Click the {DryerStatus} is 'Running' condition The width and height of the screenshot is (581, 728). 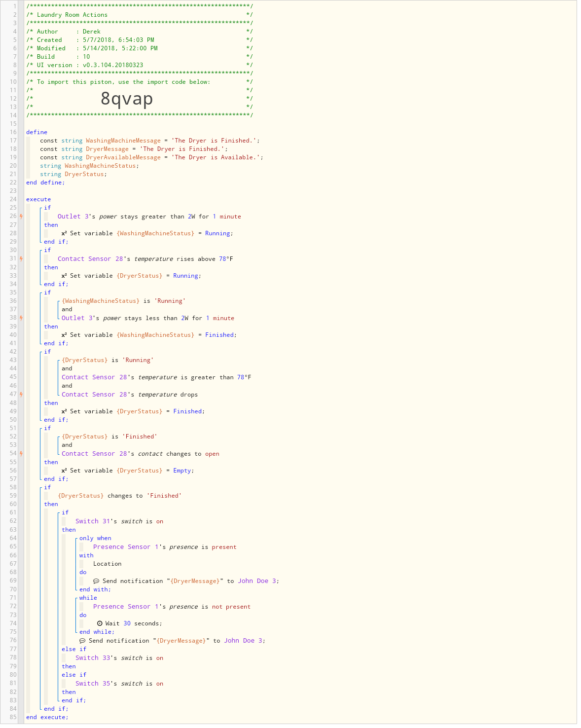(108, 360)
